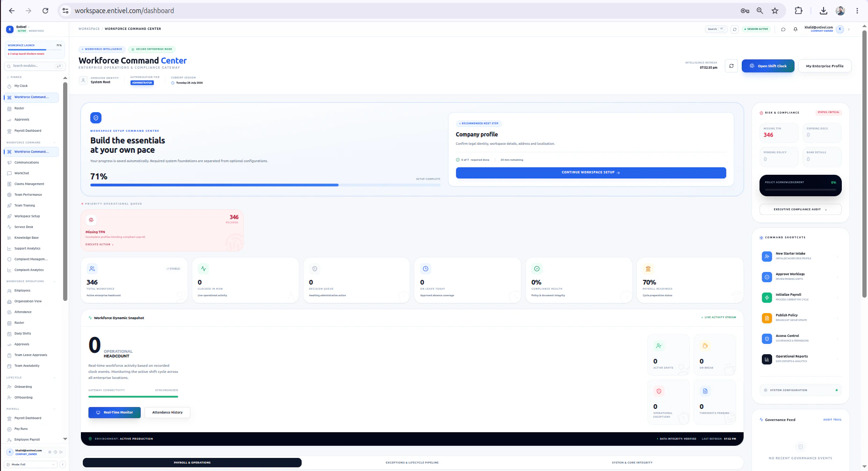Click the messages chat bubble icon in header

[783, 29]
